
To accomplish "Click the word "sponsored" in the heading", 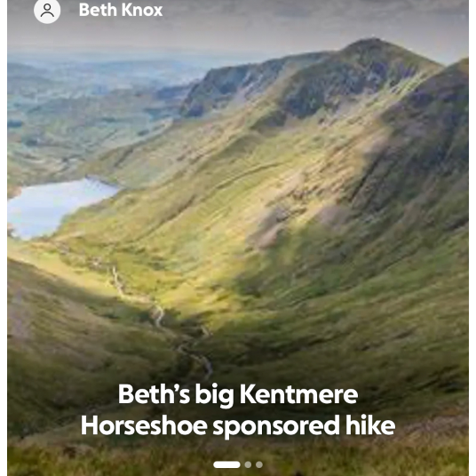I will [276, 427].
